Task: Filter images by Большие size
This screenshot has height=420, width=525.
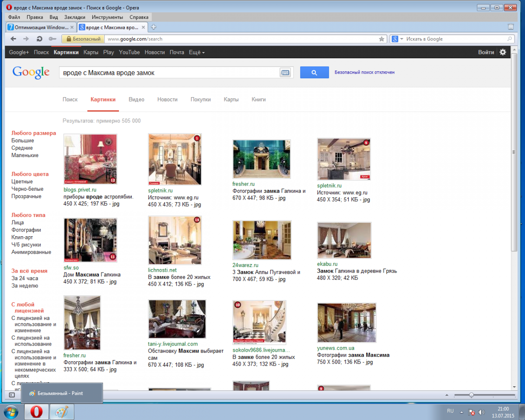Action: pyautogui.click(x=23, y=141)
